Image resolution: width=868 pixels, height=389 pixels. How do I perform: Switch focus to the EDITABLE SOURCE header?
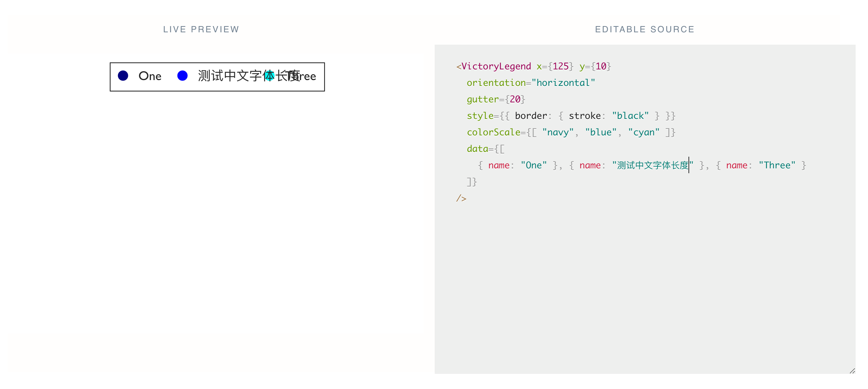pos(644,29)
